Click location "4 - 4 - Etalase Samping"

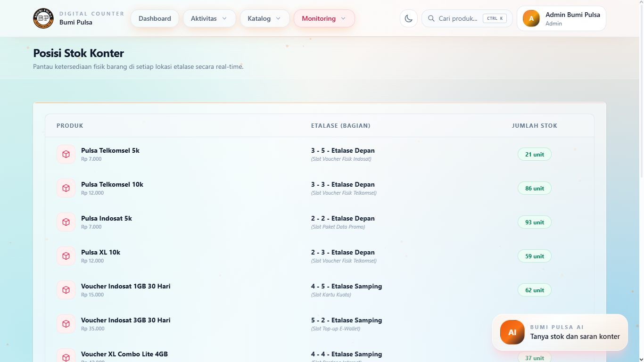coord(347,354)
